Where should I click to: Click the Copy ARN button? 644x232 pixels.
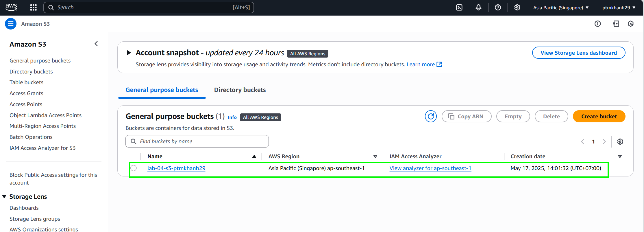pos(467,116)
